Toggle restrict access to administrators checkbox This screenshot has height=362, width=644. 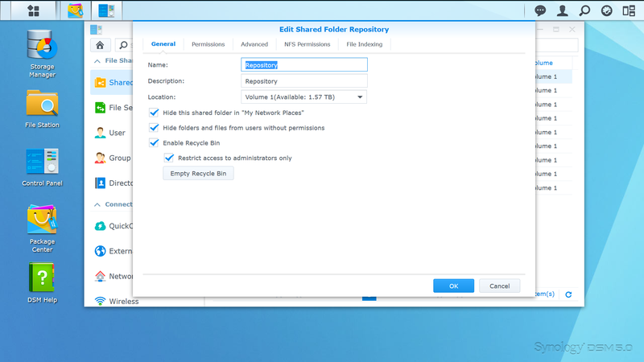pos(169,158)
